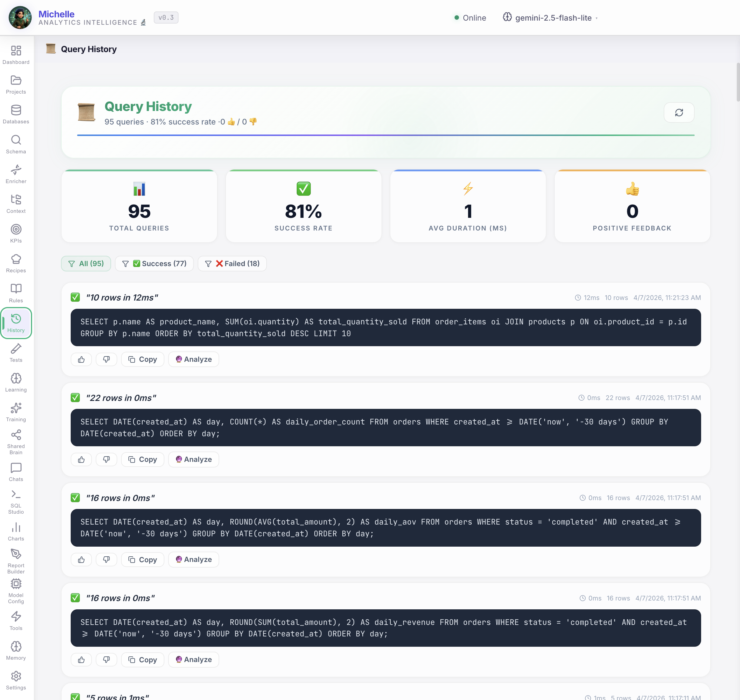
Task: Open the Dashboard panel
Action: coord(16,54)
